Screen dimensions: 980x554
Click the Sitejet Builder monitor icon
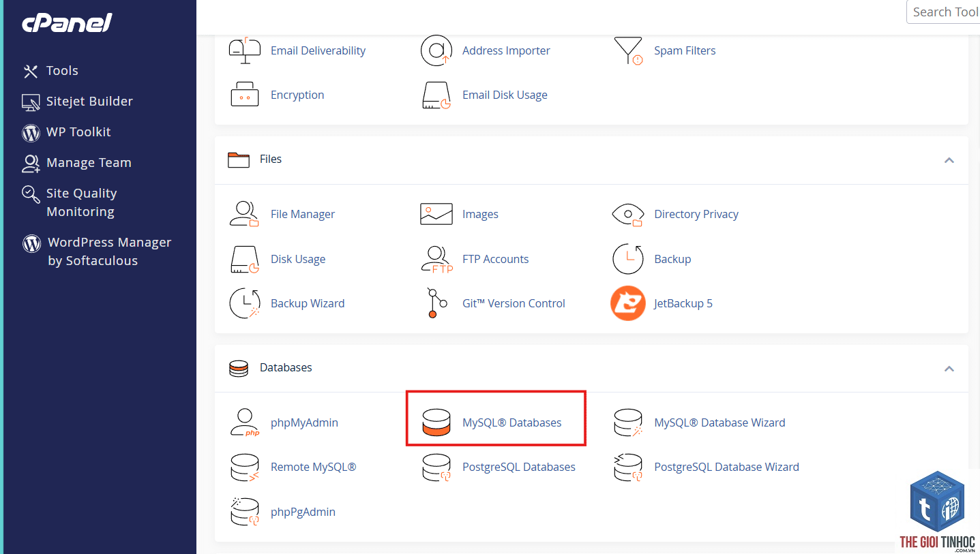pyautogui.click(x=31, y=102)
